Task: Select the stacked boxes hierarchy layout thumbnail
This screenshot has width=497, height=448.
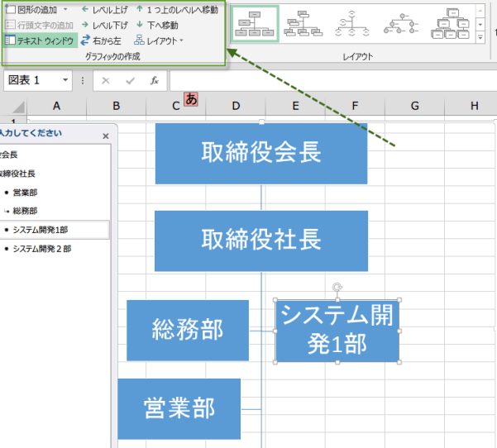Action: (450, 24)
